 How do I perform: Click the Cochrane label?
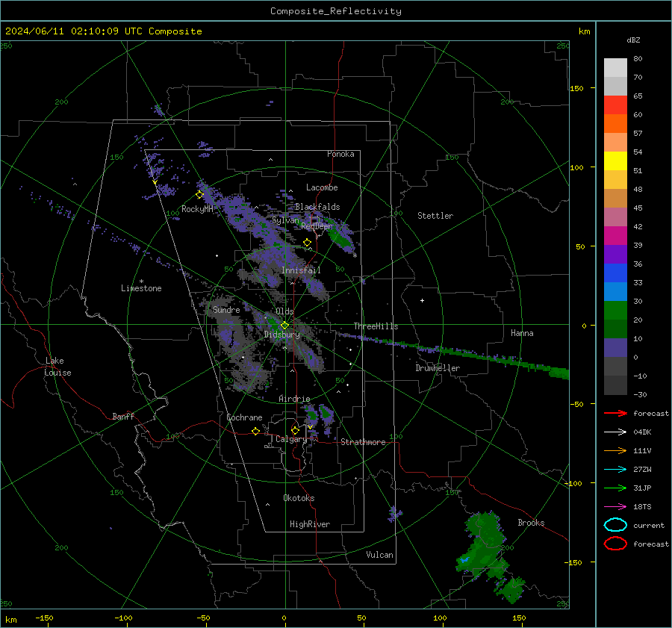click(x=244, y=417)
